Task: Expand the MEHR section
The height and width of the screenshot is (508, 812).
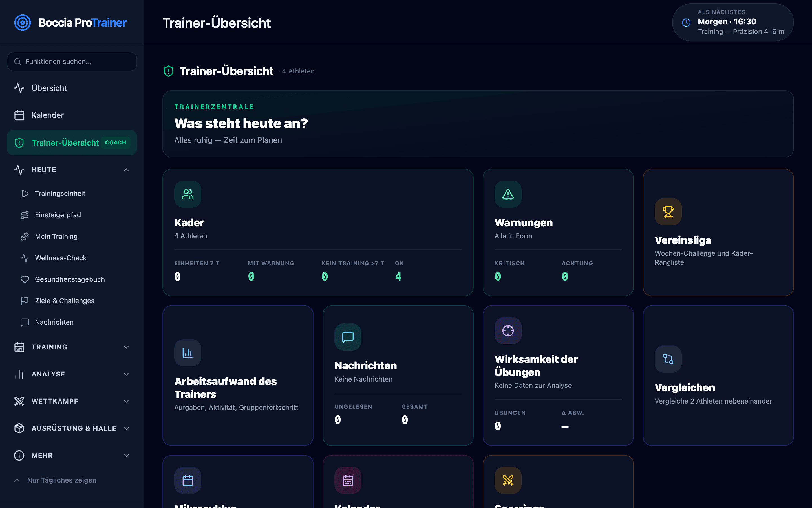Action: pos(72,456)
